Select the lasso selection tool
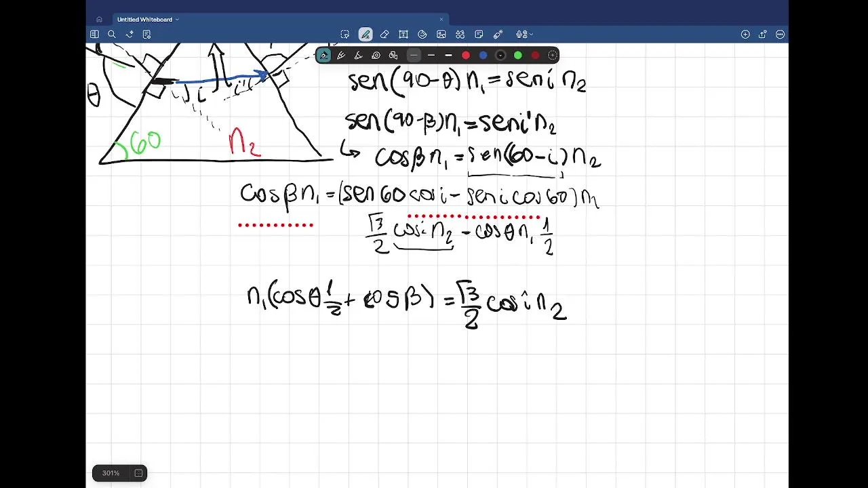 345,35
